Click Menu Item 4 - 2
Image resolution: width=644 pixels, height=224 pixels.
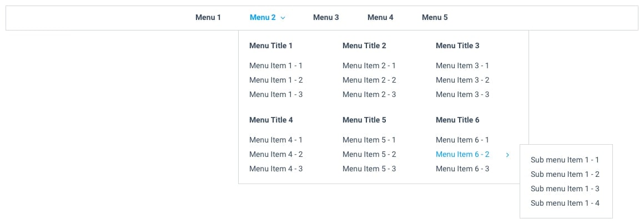[x=276, y=154]
